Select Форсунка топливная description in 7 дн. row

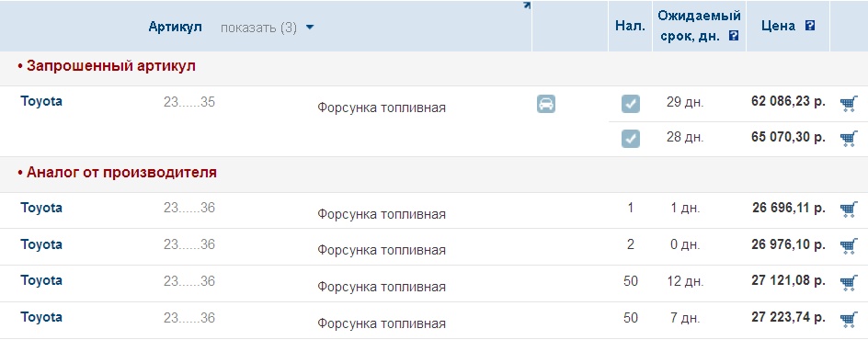(382, 323)
